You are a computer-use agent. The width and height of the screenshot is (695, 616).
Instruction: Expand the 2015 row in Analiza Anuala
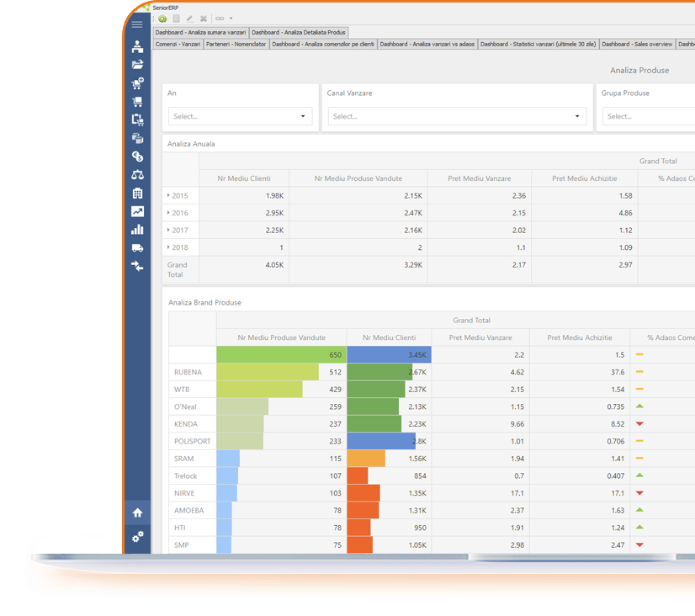tap(172, 195)
